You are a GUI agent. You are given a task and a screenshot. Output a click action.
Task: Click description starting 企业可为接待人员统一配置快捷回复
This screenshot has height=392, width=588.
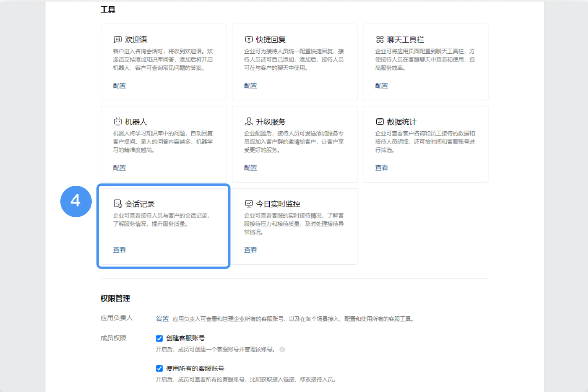tap(294, 60)
